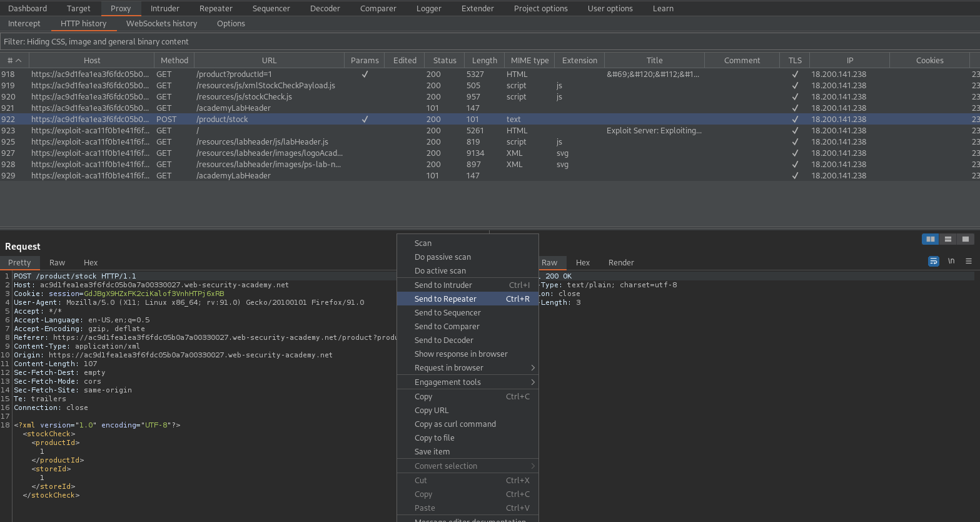Sort by Method column header
The width and height of the screenshot is (980, 522).
point(174,60)
